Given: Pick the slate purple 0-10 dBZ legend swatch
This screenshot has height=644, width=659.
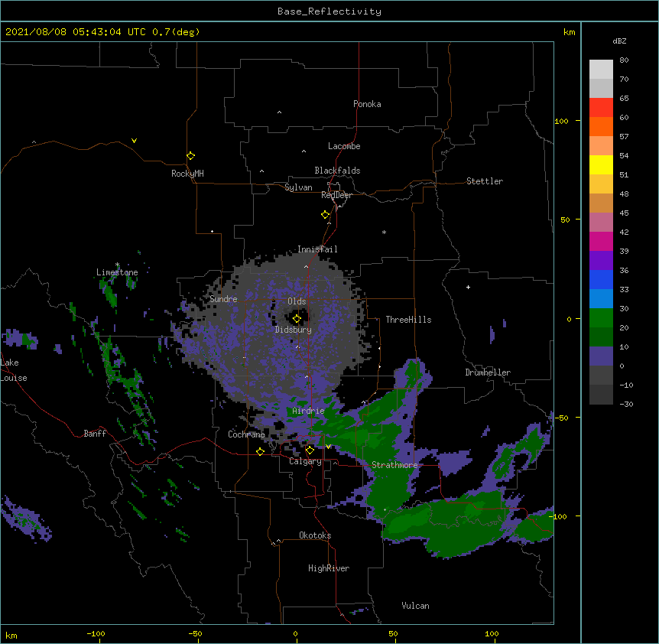Looking at the screenshot, I should 601,356.
